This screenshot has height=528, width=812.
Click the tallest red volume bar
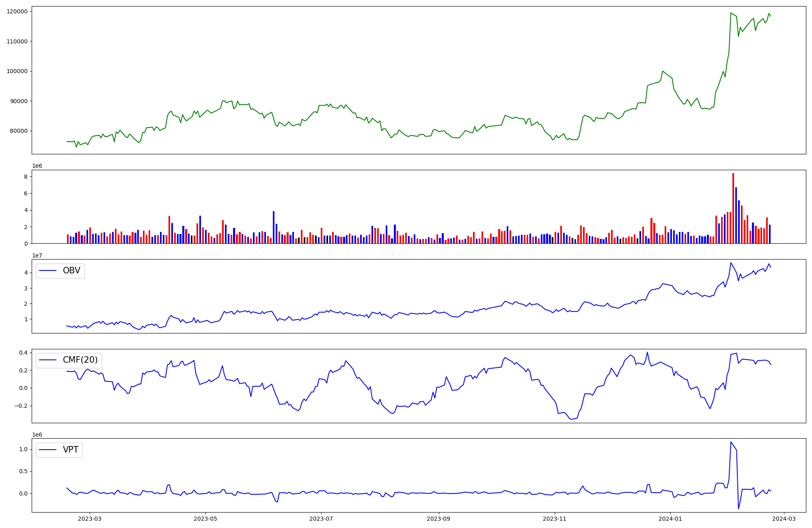[x=733, y=208]
